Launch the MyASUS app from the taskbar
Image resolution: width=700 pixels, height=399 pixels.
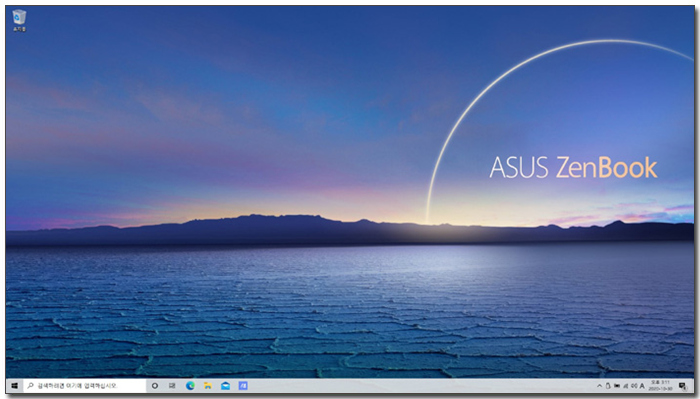coord(243,386)
